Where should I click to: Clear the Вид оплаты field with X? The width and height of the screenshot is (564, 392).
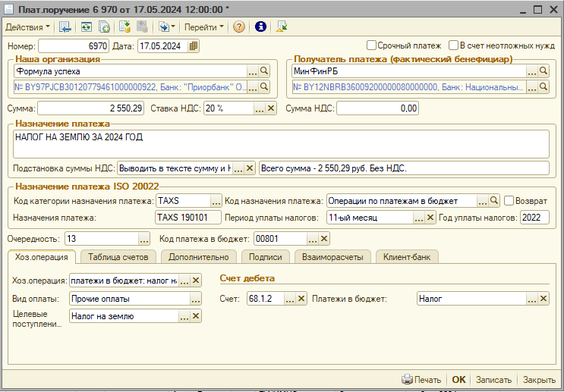pos(196,299)
